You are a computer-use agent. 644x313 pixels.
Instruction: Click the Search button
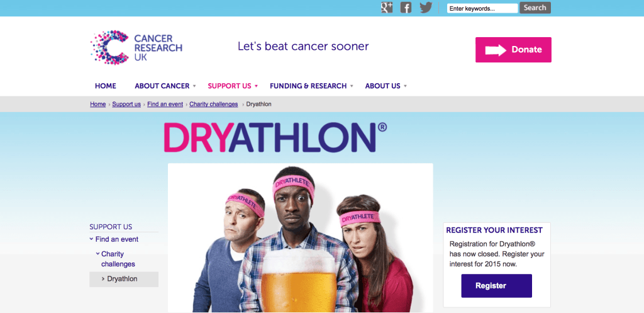(535, 8)
